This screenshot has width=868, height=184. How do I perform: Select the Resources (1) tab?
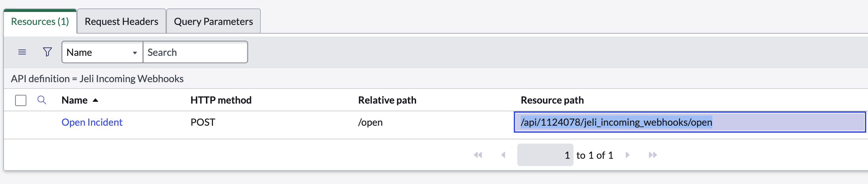(x=40, y=21)
